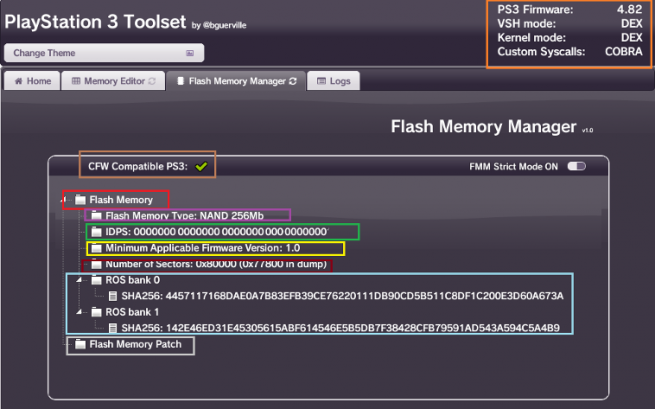Open the Logs tab
Image resolution: width=655 pixels, height=409 pixels.
click(x=333, y=81)
